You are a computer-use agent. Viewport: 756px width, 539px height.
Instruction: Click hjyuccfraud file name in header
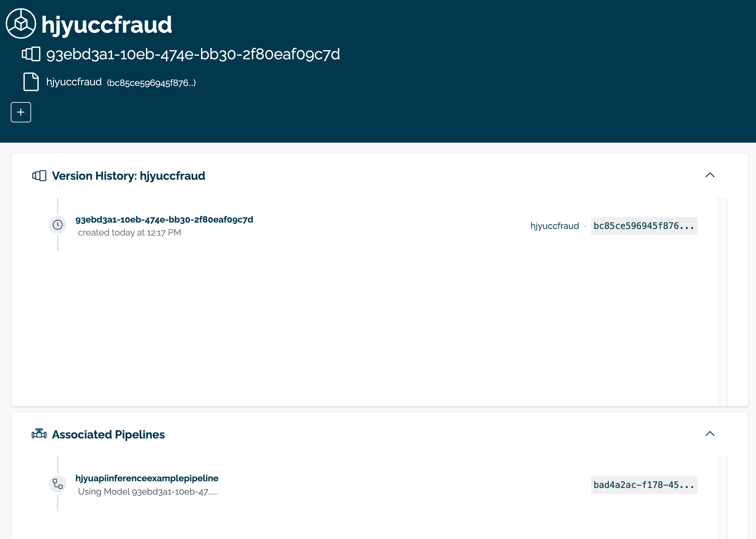pos(74,82)
